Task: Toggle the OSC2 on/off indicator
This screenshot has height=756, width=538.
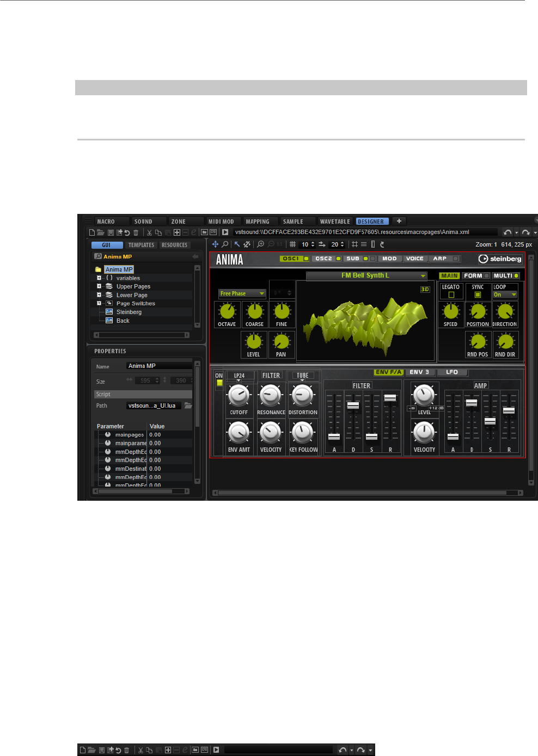Action: click(338, 259)
